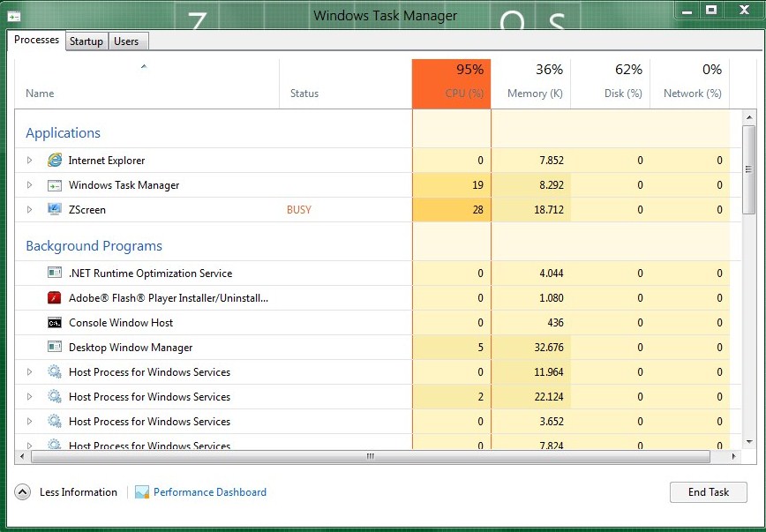Click the Less Information label

tap(79, 492)
